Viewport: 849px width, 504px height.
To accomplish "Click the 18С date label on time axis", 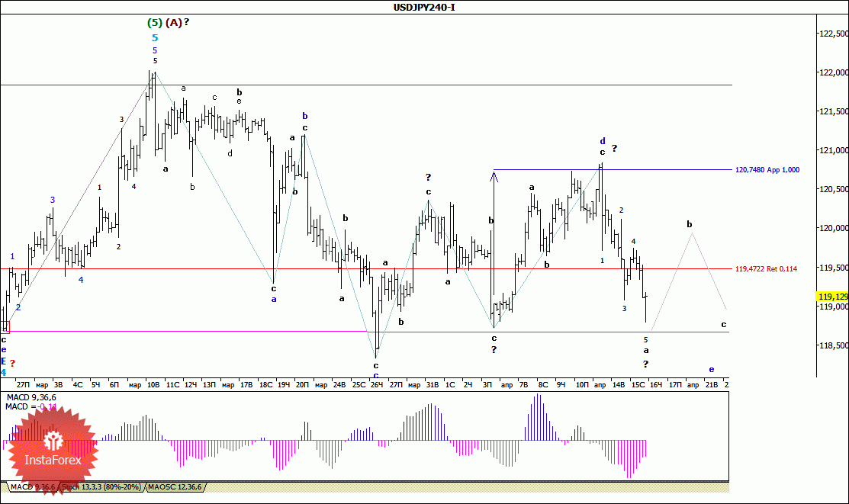I will [x=266, y=385].
